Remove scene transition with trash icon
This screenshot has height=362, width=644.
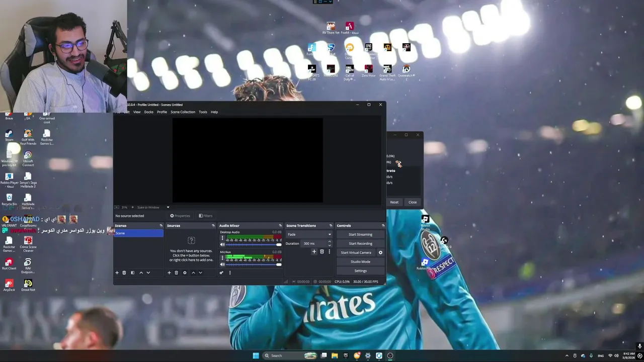(x=322, y=251)
